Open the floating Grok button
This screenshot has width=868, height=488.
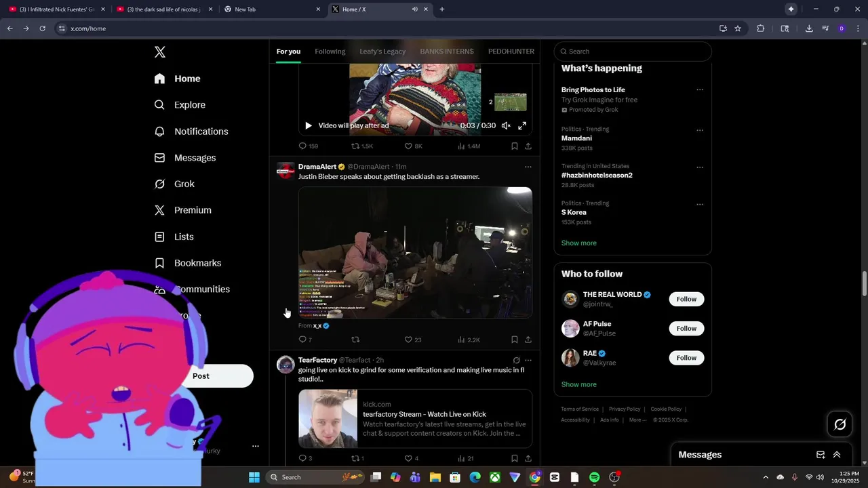[x=840, y=424]
